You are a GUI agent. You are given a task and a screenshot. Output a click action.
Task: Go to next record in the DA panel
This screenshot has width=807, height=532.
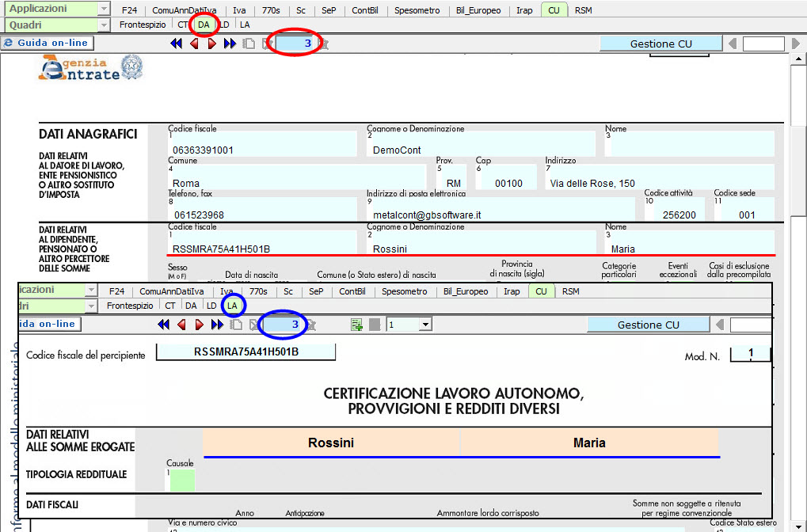click(x=212, y=44)
